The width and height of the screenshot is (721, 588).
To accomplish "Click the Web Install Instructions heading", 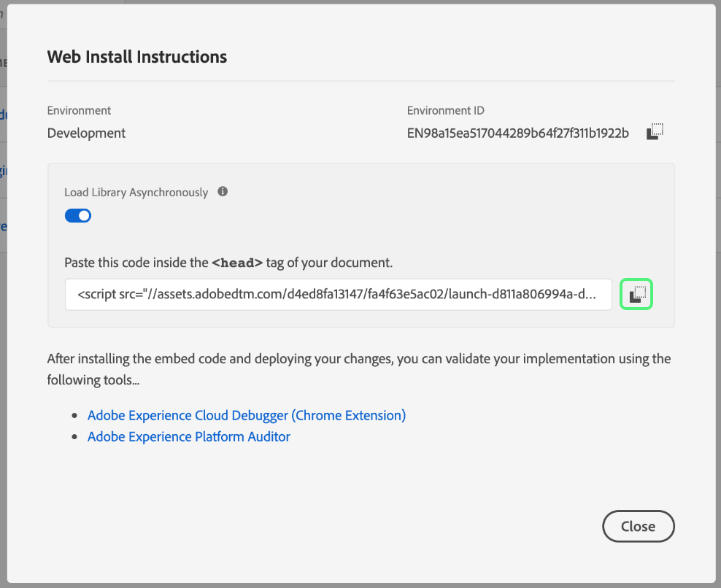I will point(137,56).
